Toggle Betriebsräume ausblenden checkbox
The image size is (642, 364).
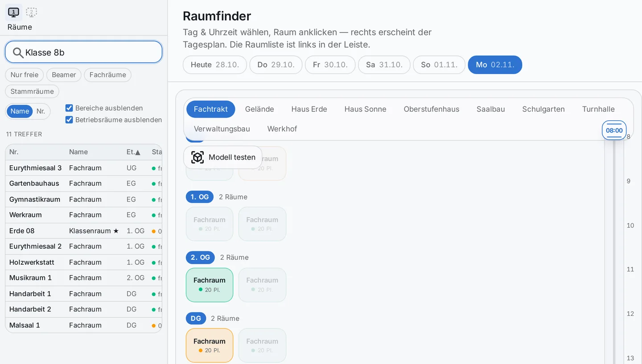[69, 120]
